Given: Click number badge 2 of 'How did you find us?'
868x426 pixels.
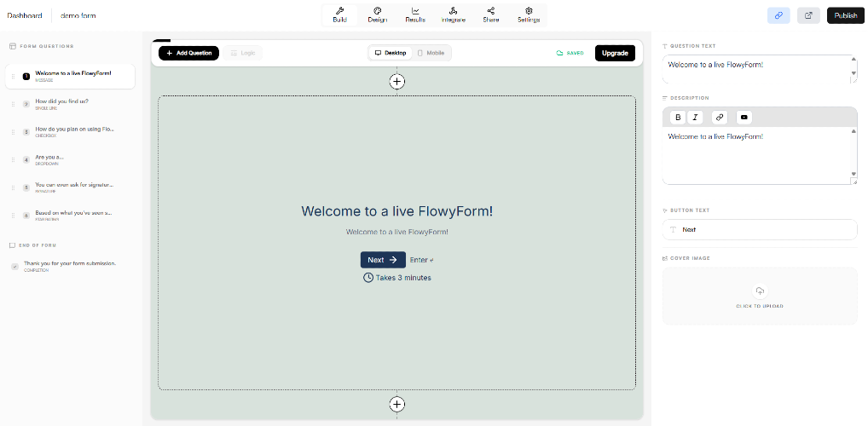Looking at the screenshot, I should pos(26,104).
